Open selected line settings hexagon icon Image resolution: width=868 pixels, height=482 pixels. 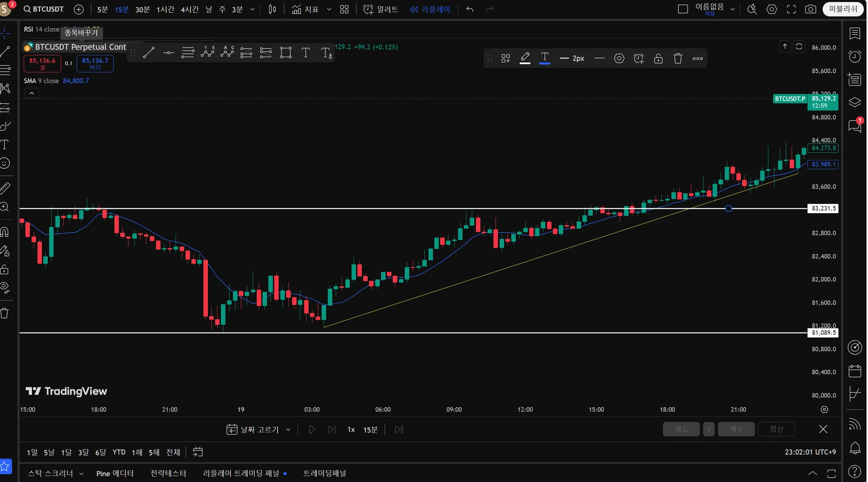(x=619, y=58)
